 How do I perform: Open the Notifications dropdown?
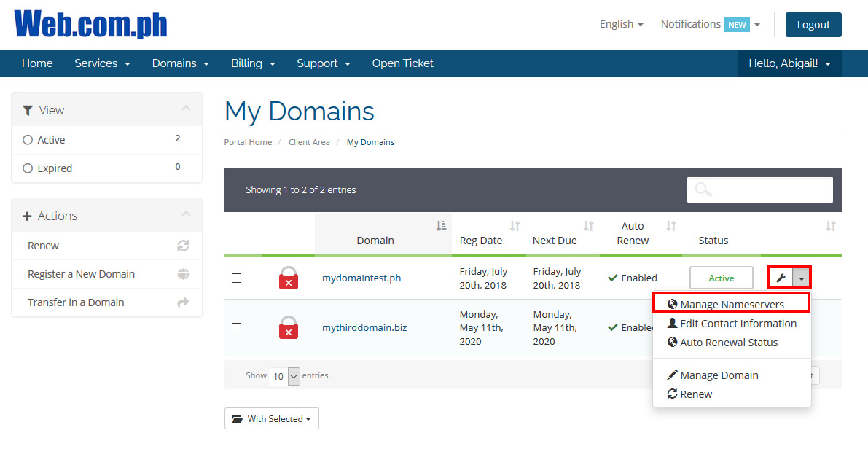[x=711, y=24]
